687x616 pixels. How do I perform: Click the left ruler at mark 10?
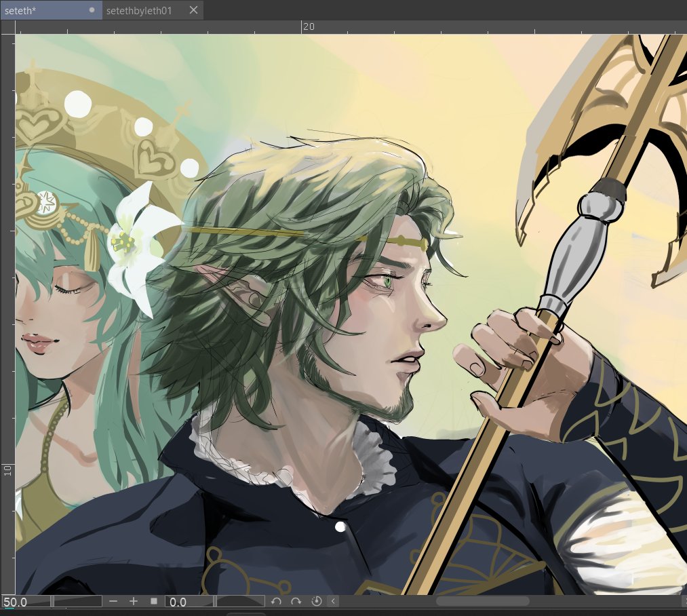pyautogui.click(x=7, y=470)
